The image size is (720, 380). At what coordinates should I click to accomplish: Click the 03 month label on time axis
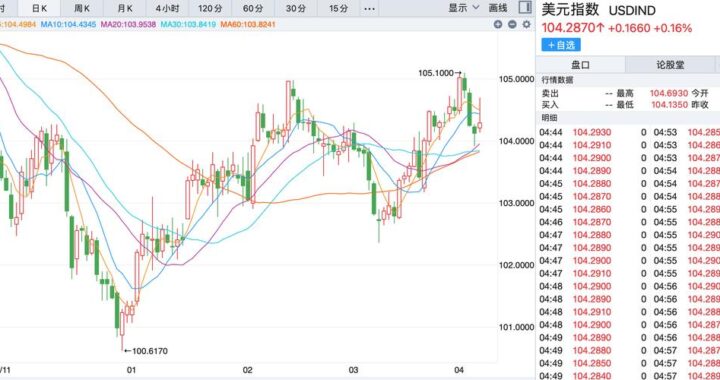353,370
